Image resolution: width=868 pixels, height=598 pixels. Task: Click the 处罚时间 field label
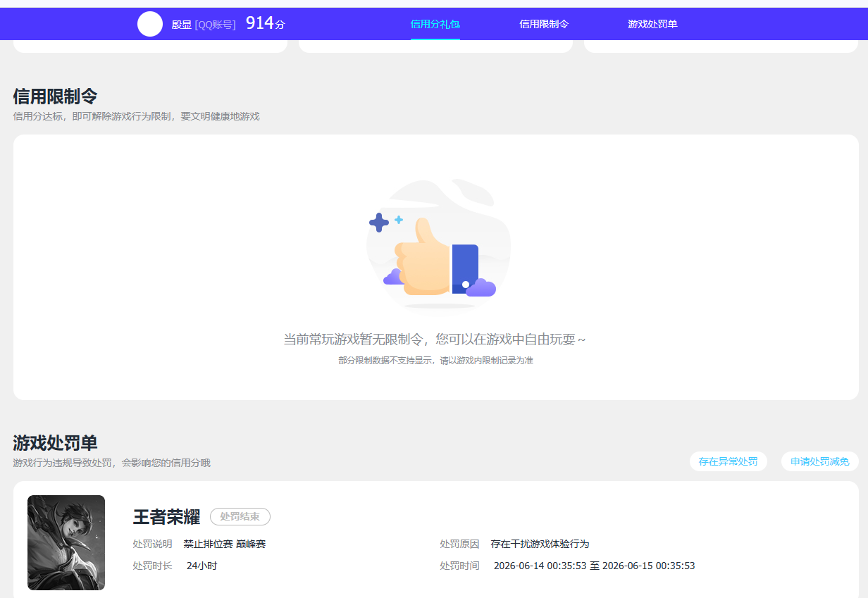click(x=459, y=566)
